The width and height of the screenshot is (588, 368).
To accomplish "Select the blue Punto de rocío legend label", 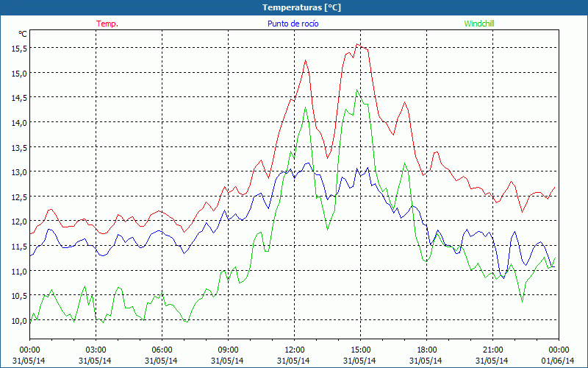I will click(293, 24).
